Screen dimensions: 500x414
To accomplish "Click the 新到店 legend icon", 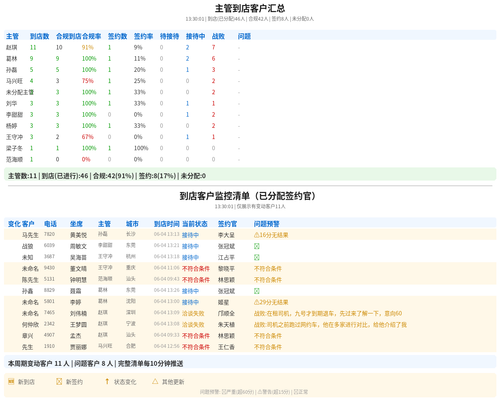I will (x=11, y=381).
